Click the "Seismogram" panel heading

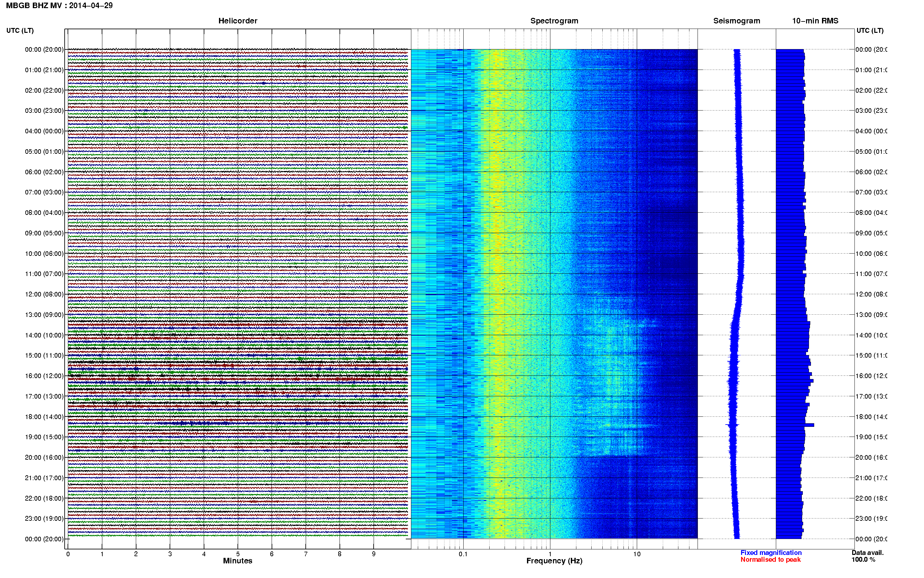pyautogui.click(x=737, y=21)
